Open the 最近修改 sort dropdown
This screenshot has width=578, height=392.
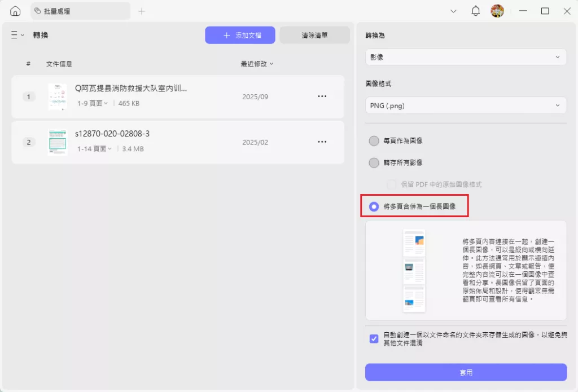[x=257, y=64]
